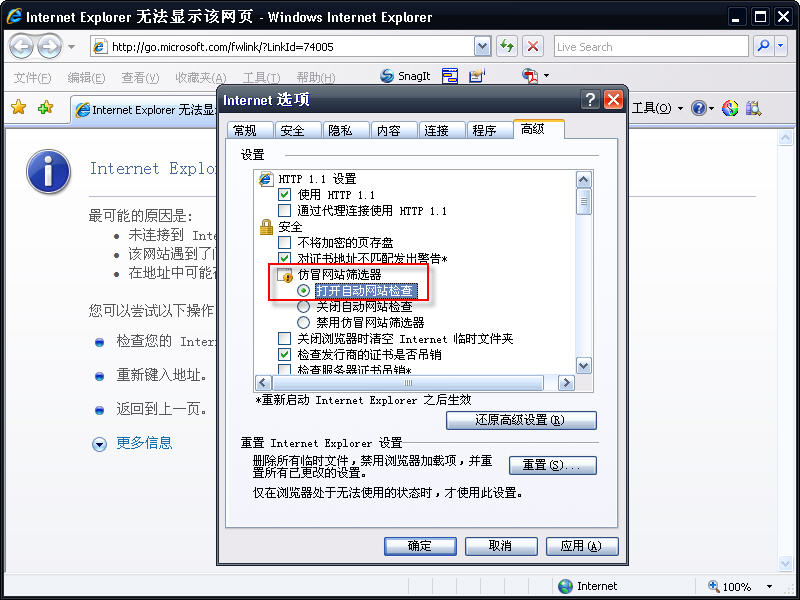Open the recent pages dropdown next to Forward
This screenshot has height=600, width=800.
[71, 47]
